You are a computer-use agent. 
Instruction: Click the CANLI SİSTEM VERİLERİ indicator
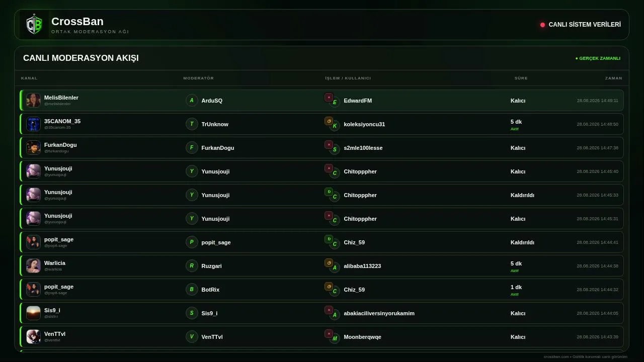581,25
